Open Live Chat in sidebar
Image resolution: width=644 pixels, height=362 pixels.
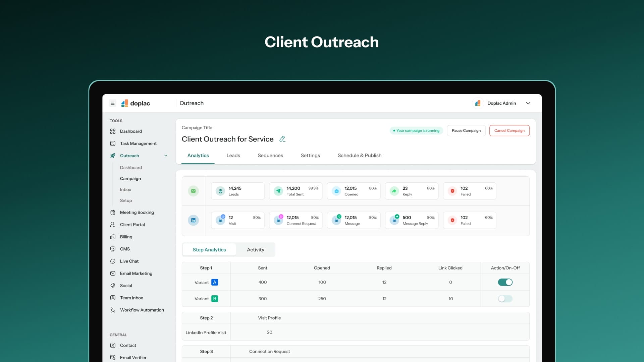point(129,261)
